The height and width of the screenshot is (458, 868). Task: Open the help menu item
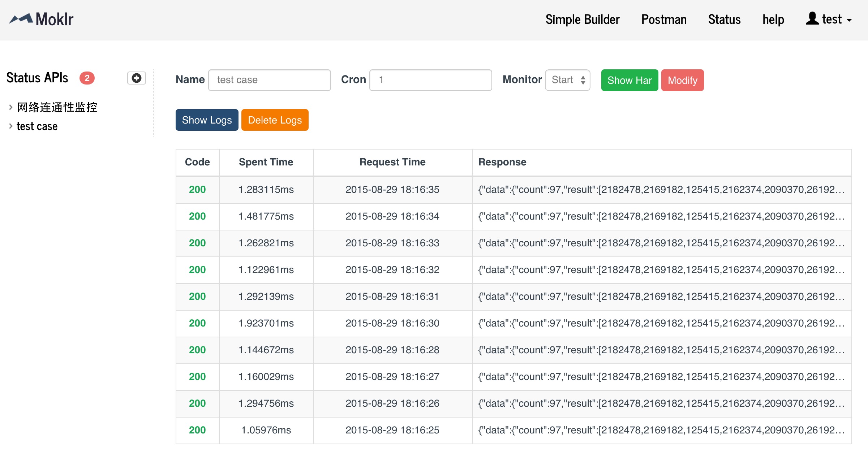pos(773,20)
